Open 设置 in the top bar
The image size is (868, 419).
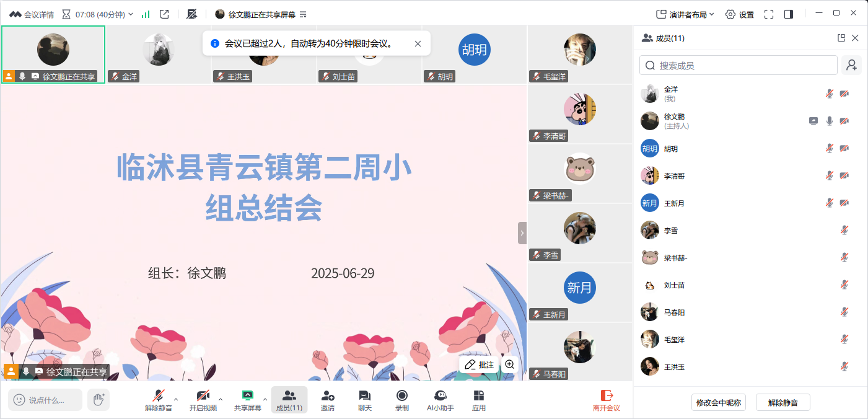(x=740, y=14)
